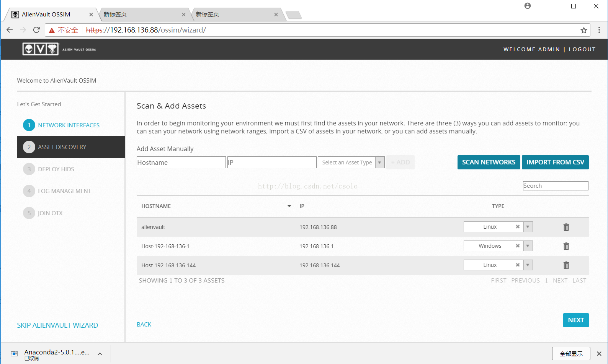This screenshot has width=608, height=364.
Task: Select alienvault hostname cell
Action: [153, 227]
